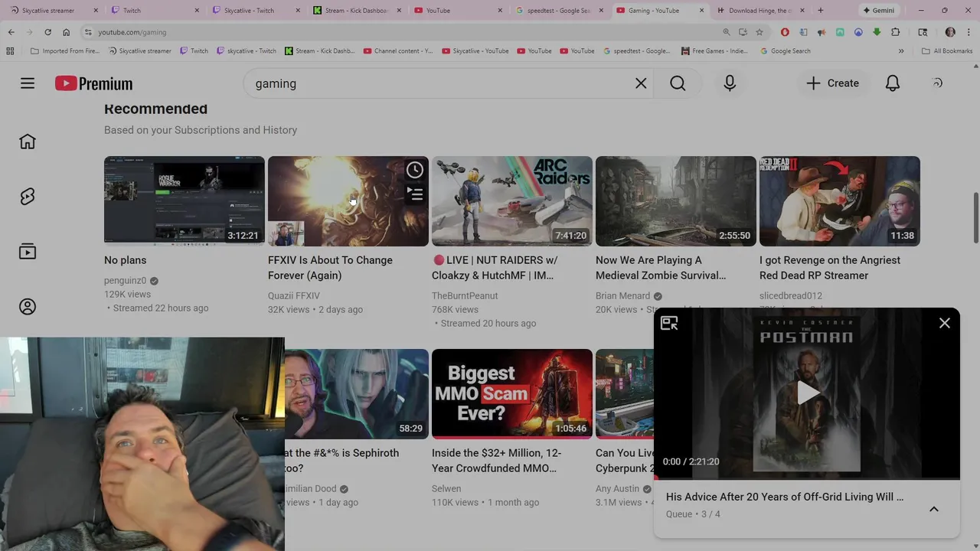Click the Create button
The image size is (980, 551).
tap(832, 83)
